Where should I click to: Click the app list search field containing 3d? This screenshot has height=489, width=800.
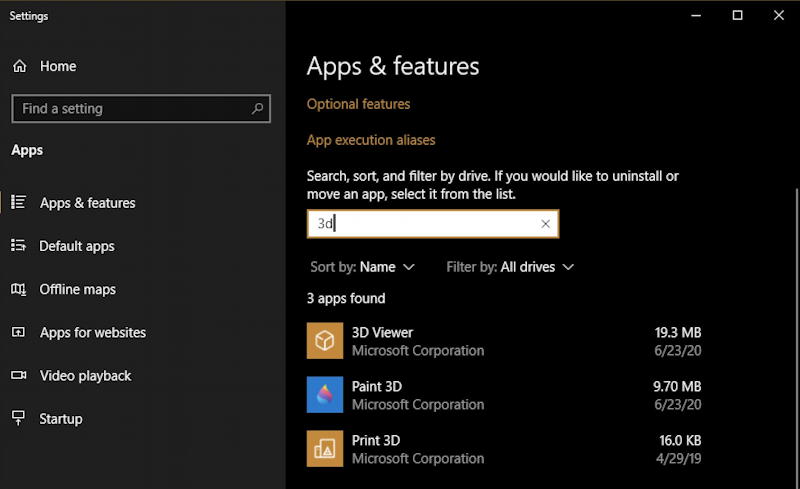pyautogui.click(x=433, y=224)
